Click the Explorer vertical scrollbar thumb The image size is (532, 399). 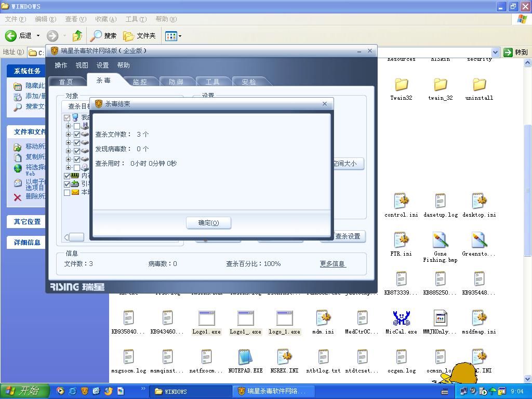pyautogui.click(x=528, y=190)
